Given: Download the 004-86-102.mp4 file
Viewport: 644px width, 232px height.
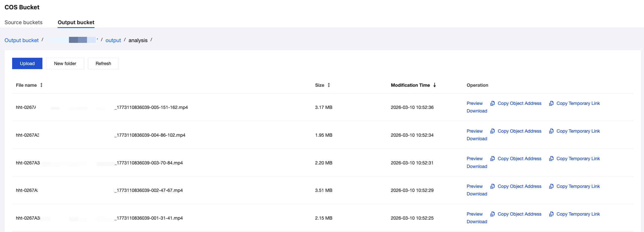Looking at the screenshot, I should (x=477, y=139).
